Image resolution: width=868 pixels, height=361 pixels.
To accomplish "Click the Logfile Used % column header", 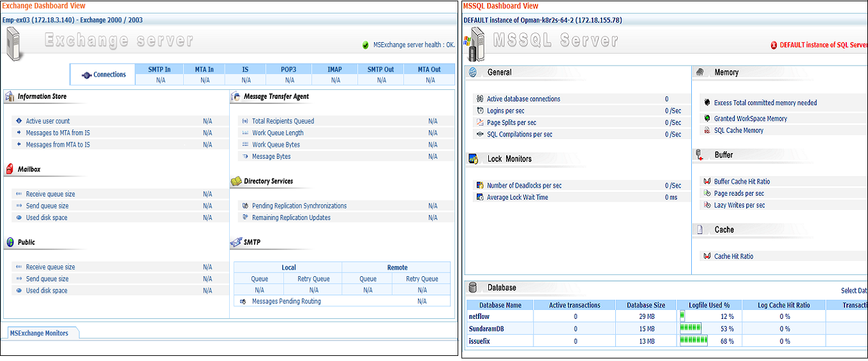I will tap(709, 305).
